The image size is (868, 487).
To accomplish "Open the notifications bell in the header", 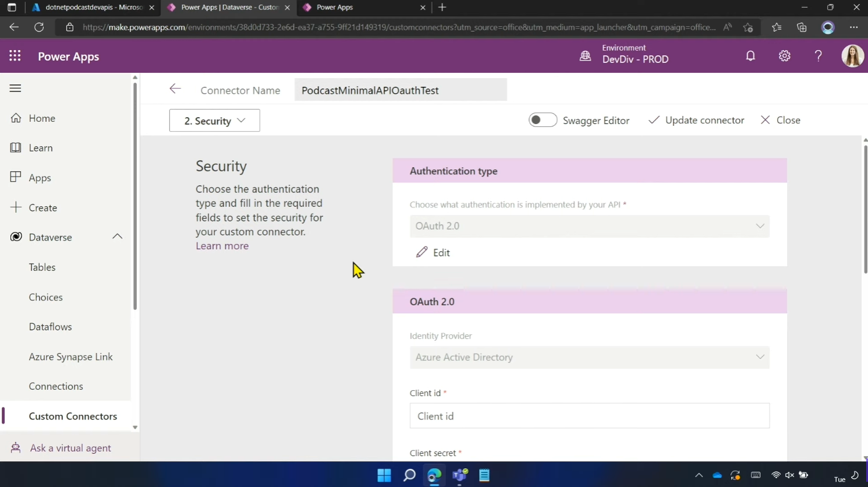I will click(x=750, y=56).
